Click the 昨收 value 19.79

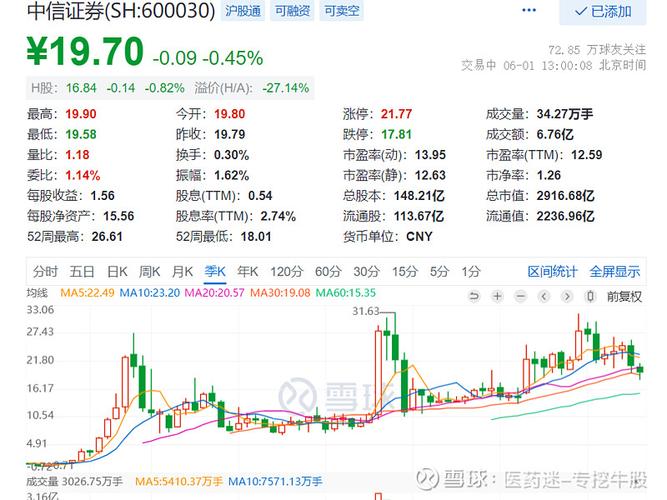[230, 134]
